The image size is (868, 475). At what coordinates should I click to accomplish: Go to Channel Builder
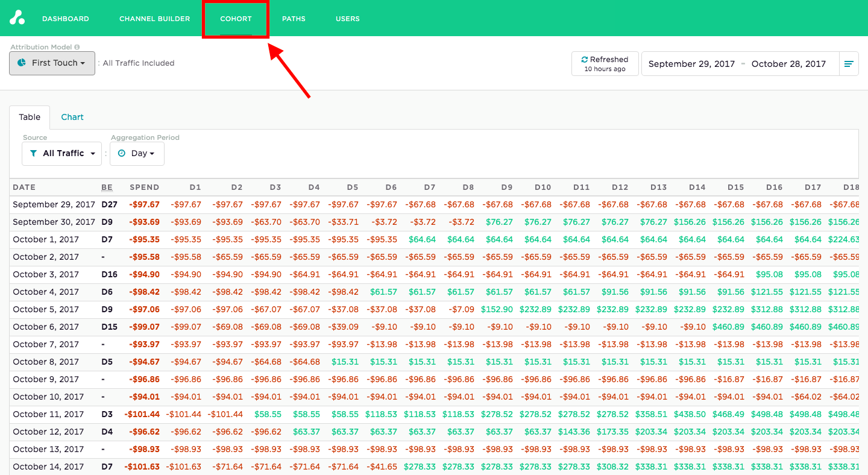point(155,19)
